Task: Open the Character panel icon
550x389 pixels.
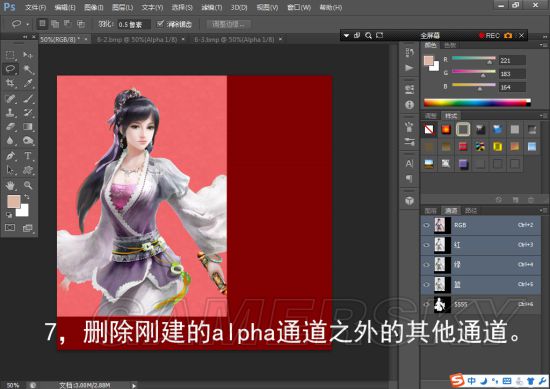Action: click(409, 163)
